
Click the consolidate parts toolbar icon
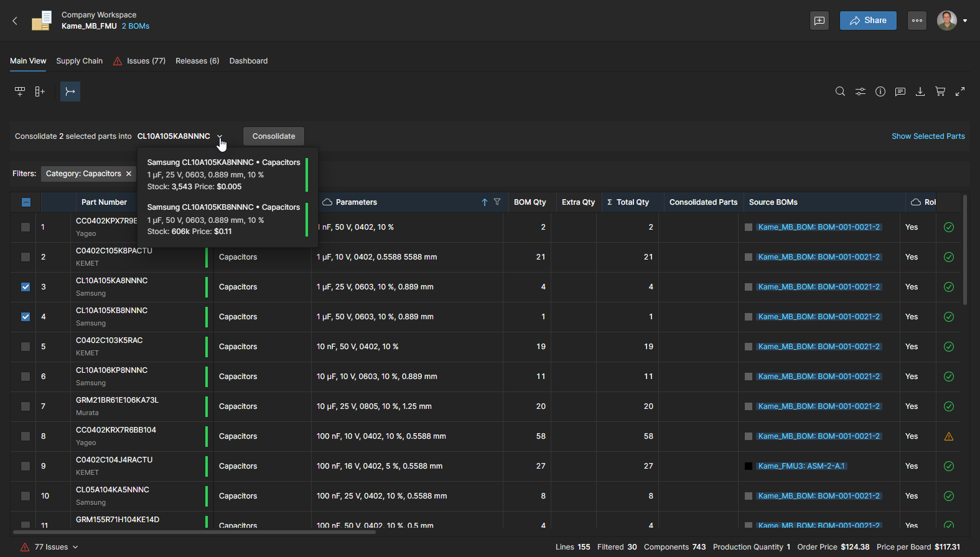tap(70, 91)
